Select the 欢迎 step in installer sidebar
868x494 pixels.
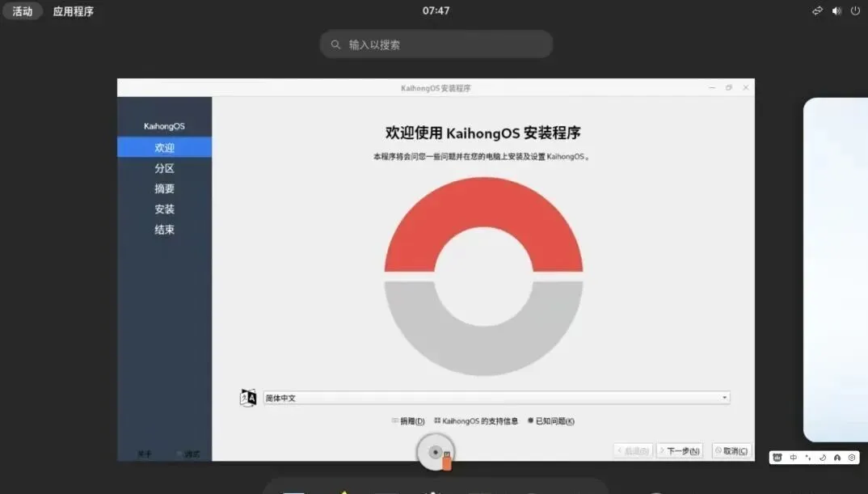[x=164, y=147]
